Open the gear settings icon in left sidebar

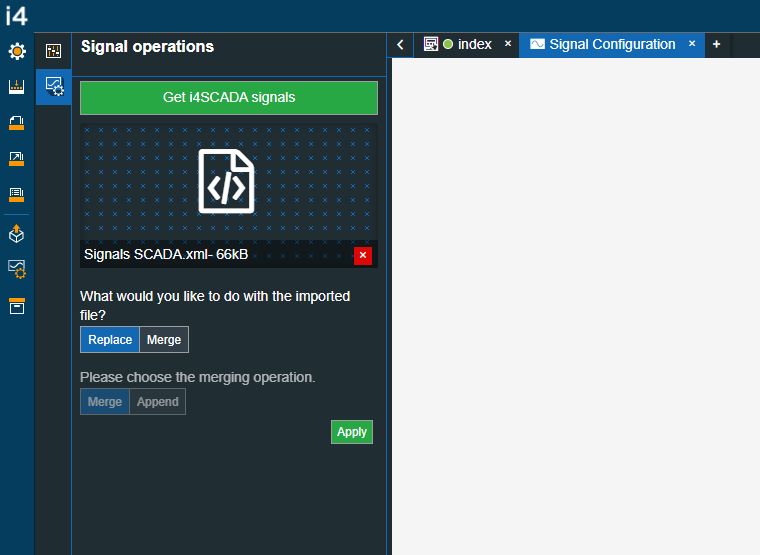point(17,51)
